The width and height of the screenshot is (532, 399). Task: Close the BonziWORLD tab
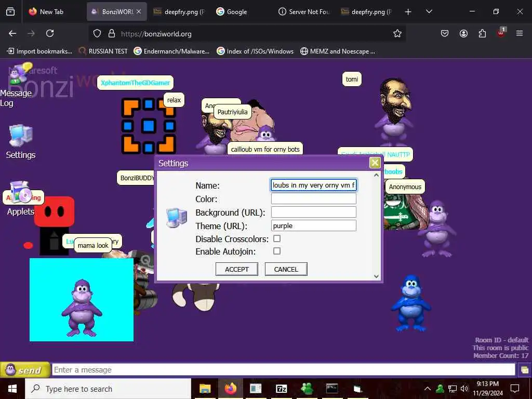coord(139,11)
